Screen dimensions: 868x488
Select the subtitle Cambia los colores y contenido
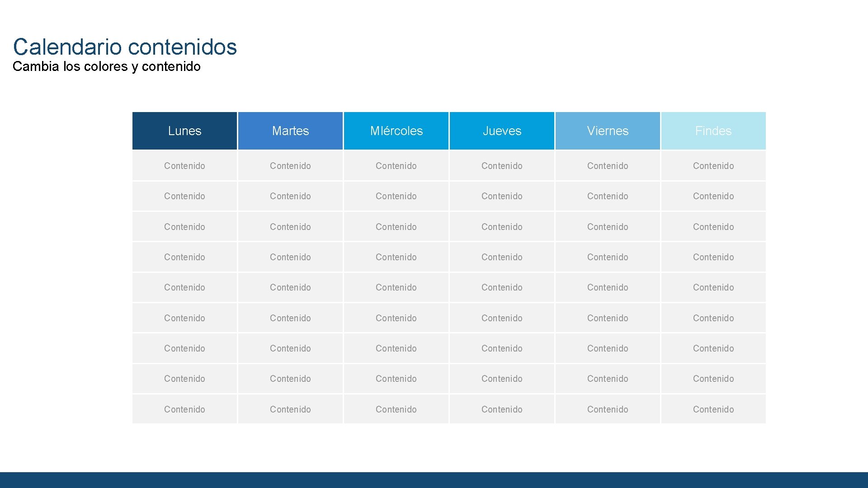click(107, 66)
